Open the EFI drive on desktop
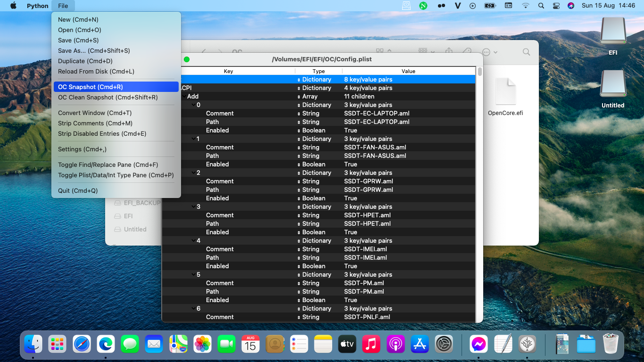The height and width of the screenshot is (362, 644). [x=613, y=36]
